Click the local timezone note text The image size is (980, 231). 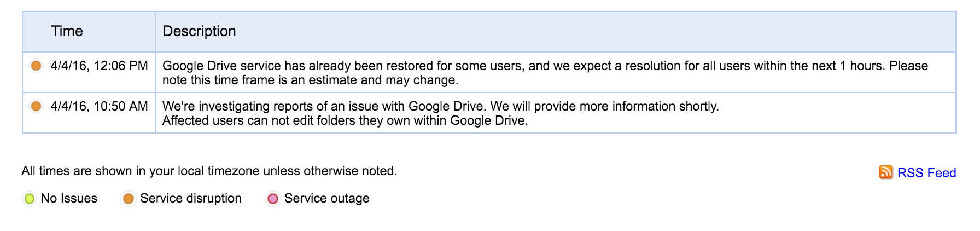pos(209,171)
